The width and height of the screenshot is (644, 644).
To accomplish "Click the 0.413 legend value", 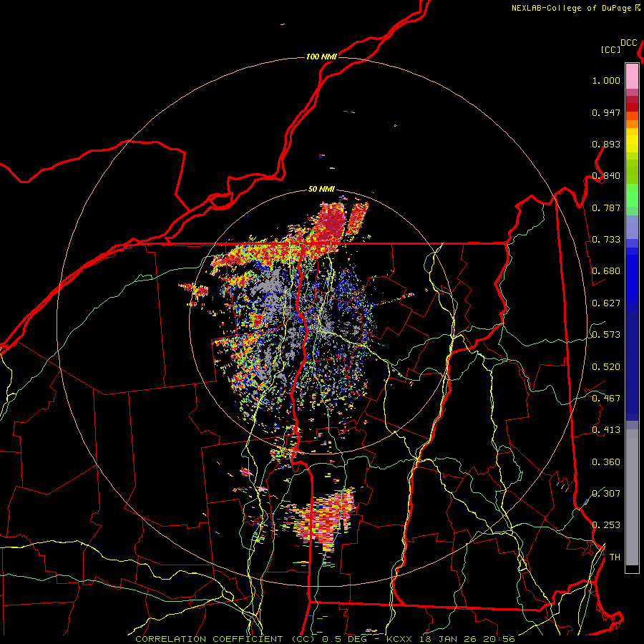I will (606, 430).
